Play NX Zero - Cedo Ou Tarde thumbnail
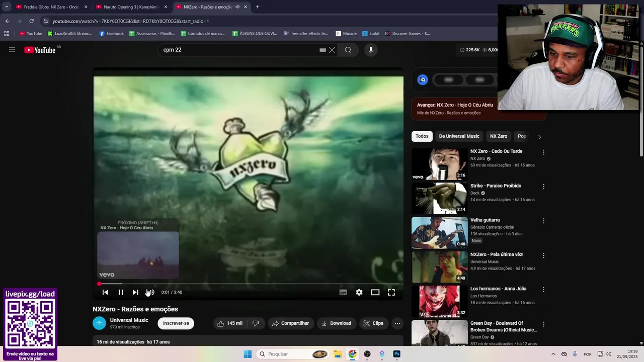Image resolution: width=644 pixels, height=362 pixels. coord(440,164)
